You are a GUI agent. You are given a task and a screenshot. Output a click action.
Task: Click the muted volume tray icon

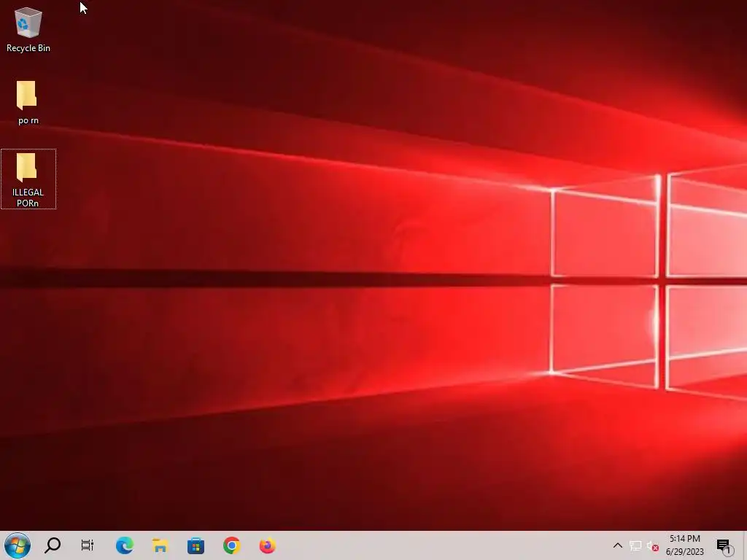(x=653, y=545)
